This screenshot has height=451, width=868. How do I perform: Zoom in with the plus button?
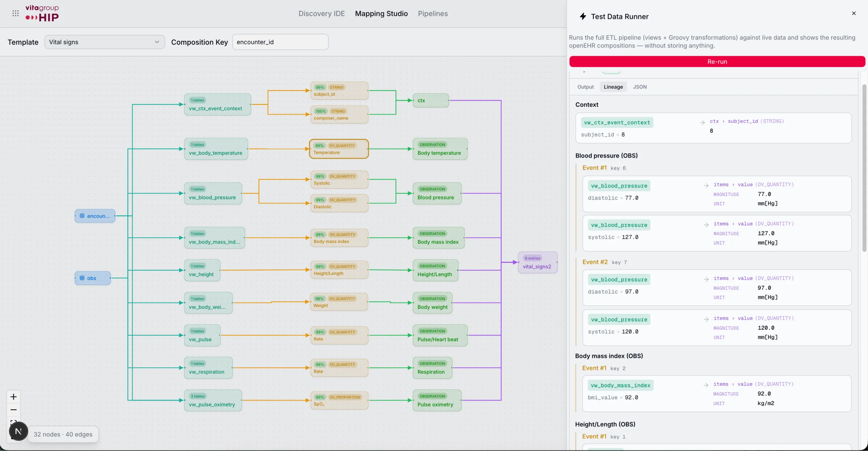(13, 397)
